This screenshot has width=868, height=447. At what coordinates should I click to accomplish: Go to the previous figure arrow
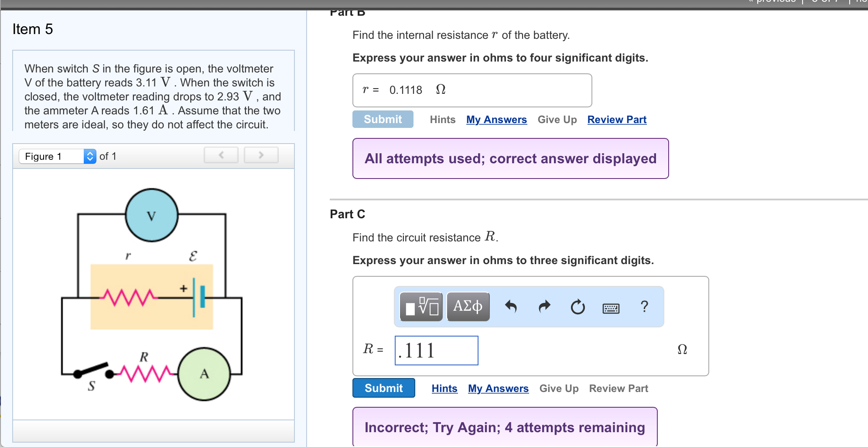click(x=221, y=155)
